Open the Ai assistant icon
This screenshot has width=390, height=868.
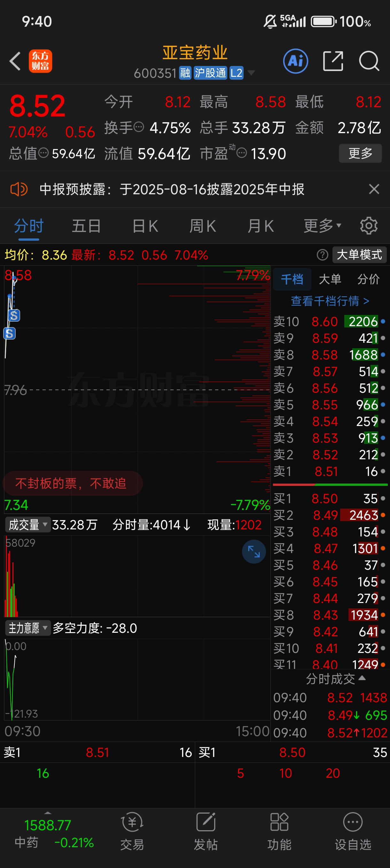tap(295, 61)
